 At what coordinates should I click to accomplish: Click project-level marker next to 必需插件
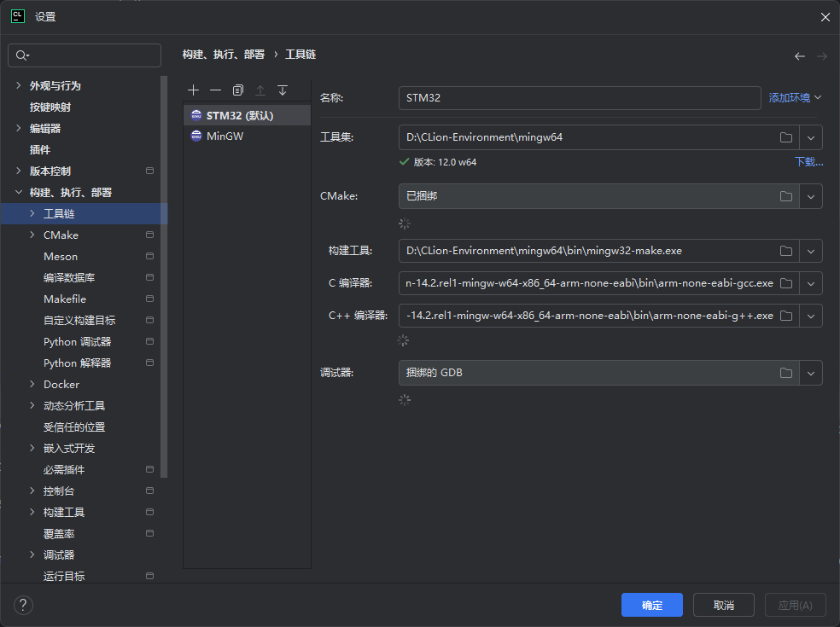[x=150, y=469]
